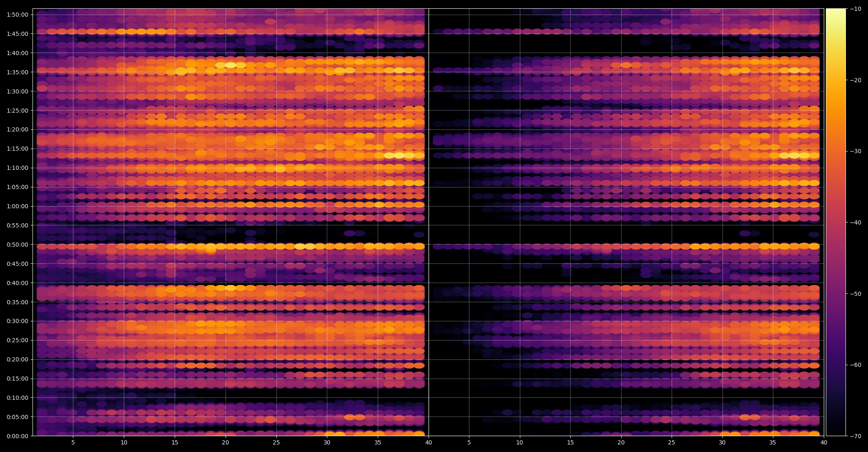Click the dark purple −60 region of colorbar

click(x=835, y=365)
